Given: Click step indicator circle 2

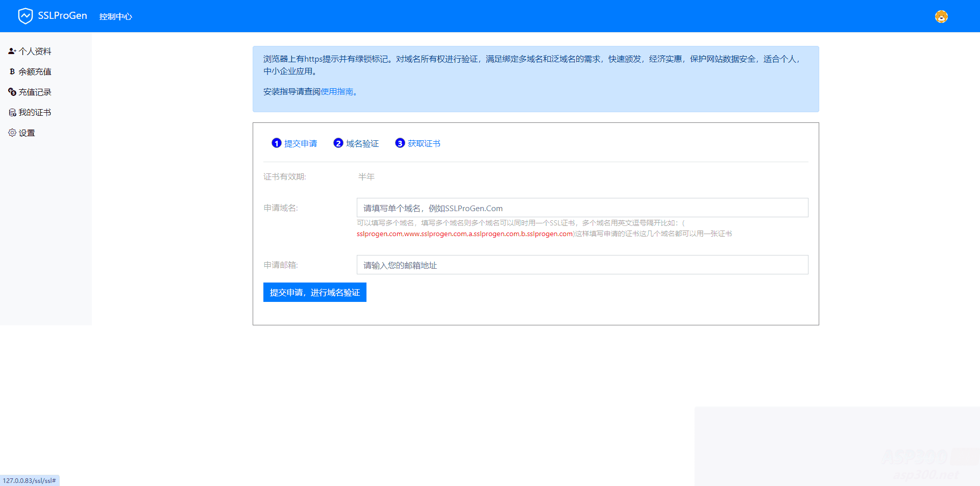Looking at the screenshot, I should [338, 143].
